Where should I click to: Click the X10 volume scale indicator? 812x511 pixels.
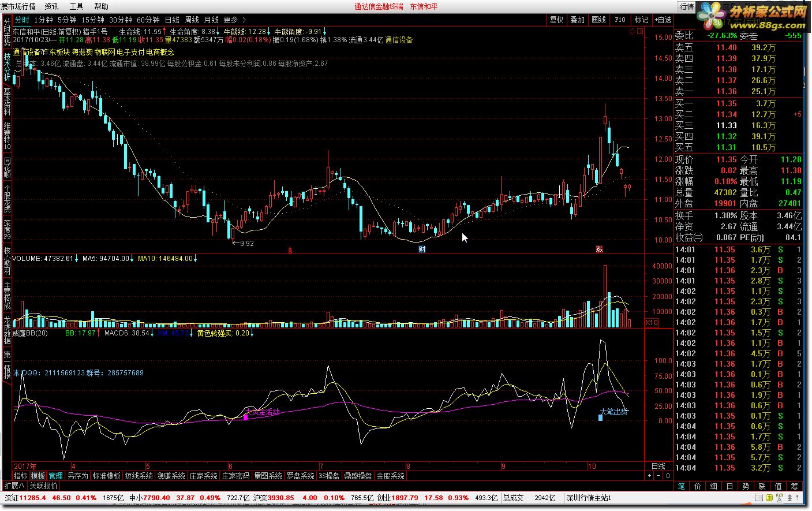click(652, 322)
